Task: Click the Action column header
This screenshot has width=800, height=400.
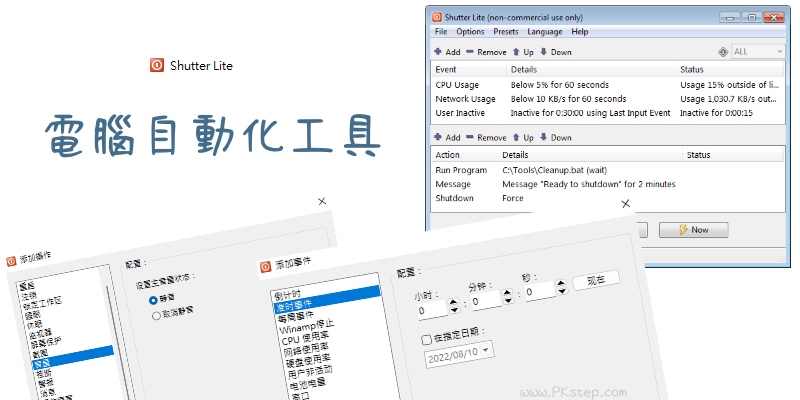Action: coord(465,155)
